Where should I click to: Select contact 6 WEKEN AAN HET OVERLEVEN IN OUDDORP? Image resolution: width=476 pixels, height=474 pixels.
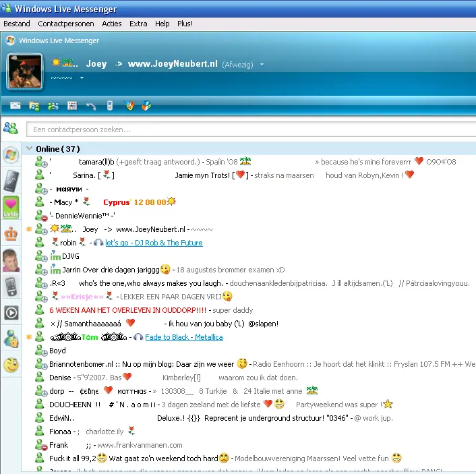coord(249,310)
